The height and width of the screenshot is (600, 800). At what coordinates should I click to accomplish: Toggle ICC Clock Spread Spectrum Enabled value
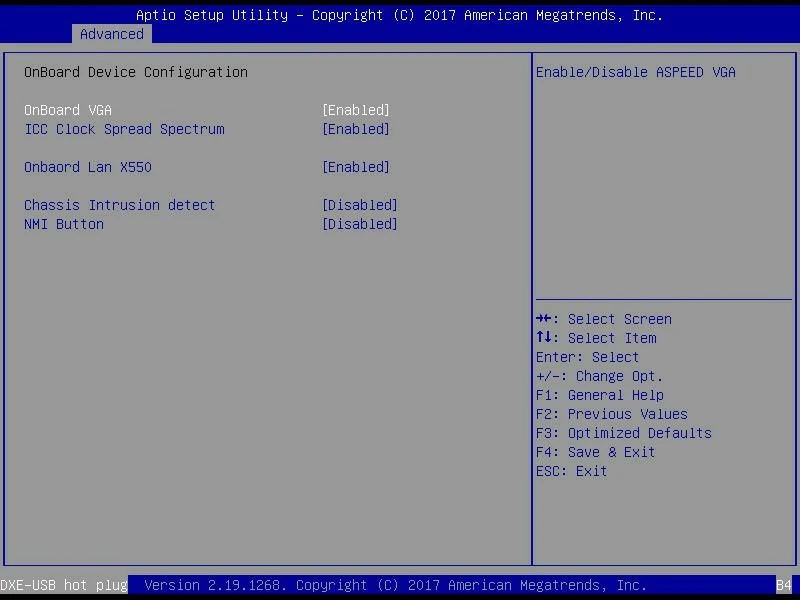(355, 129)
